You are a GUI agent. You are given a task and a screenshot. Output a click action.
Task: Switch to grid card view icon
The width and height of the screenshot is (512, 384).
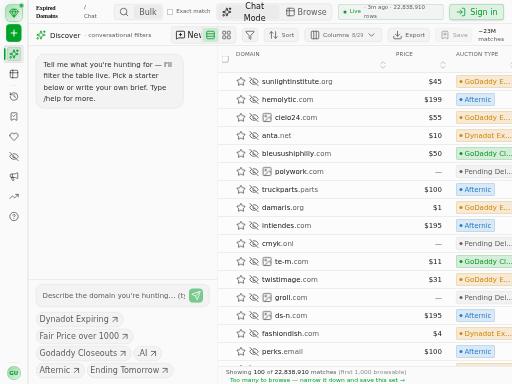(226, 35)
